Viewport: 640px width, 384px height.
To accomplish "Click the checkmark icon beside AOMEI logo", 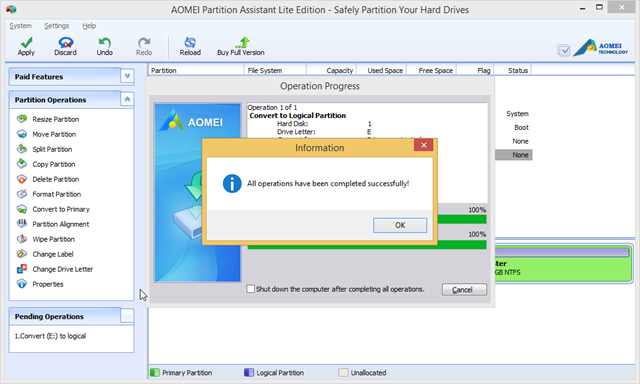I will tap(564, 50).
